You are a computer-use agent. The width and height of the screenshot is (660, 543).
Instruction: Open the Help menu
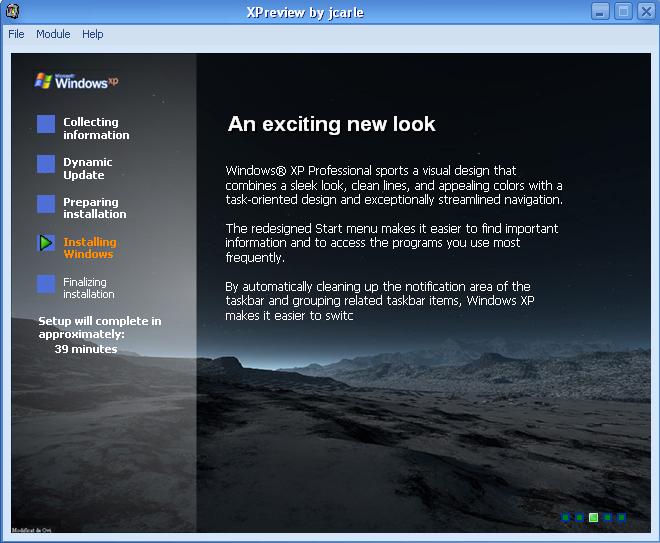(x=93, y=34)
